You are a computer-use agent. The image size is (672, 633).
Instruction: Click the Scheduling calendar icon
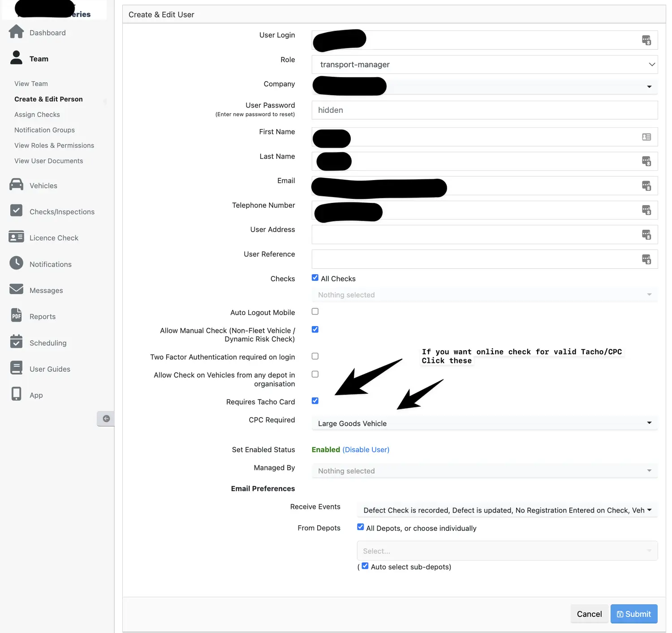pyautogui.click(x=16, y=342)
